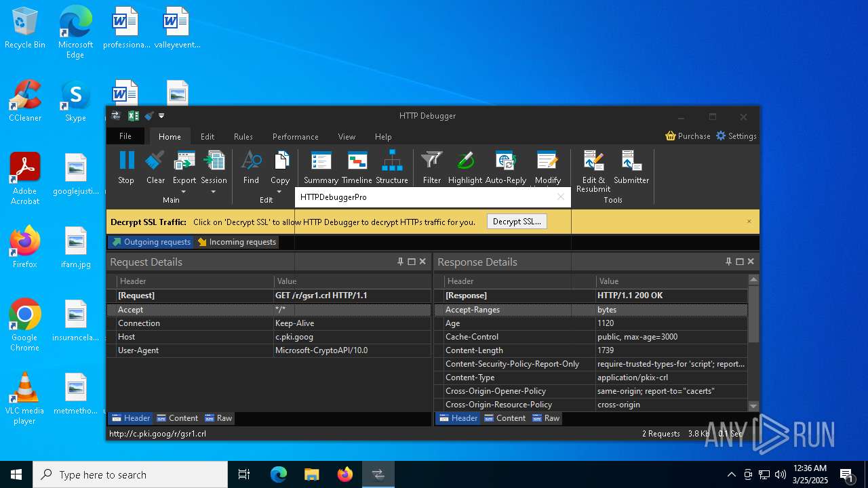This screenshot has height=488, width=868.
Task: Expand the Export dropdown arrow
Action: point(184,192)
